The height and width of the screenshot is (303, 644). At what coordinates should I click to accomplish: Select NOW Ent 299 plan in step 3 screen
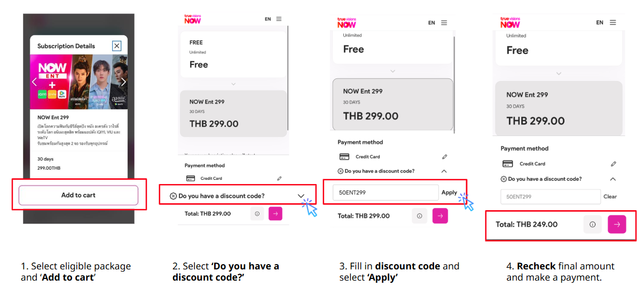click(392, 105)
